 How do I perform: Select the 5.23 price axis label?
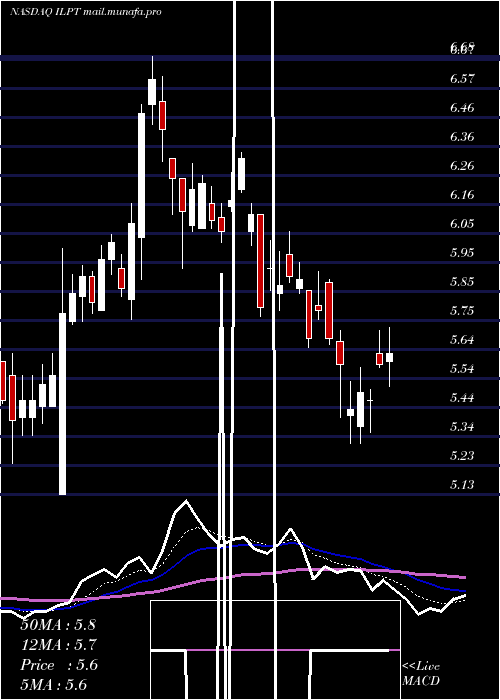(x=462, y=456)
